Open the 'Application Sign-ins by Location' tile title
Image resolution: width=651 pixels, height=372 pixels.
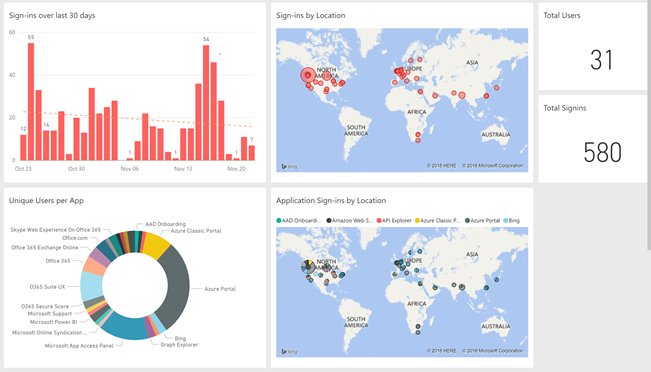331,201
